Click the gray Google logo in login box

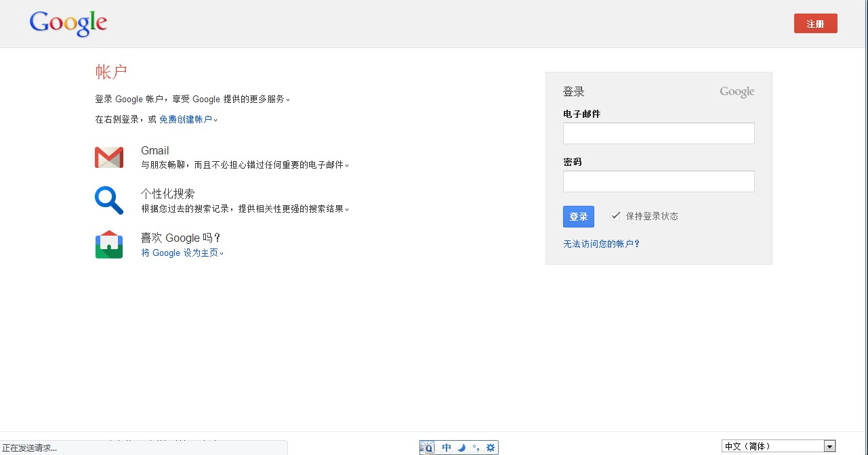(x=737, y=92)
